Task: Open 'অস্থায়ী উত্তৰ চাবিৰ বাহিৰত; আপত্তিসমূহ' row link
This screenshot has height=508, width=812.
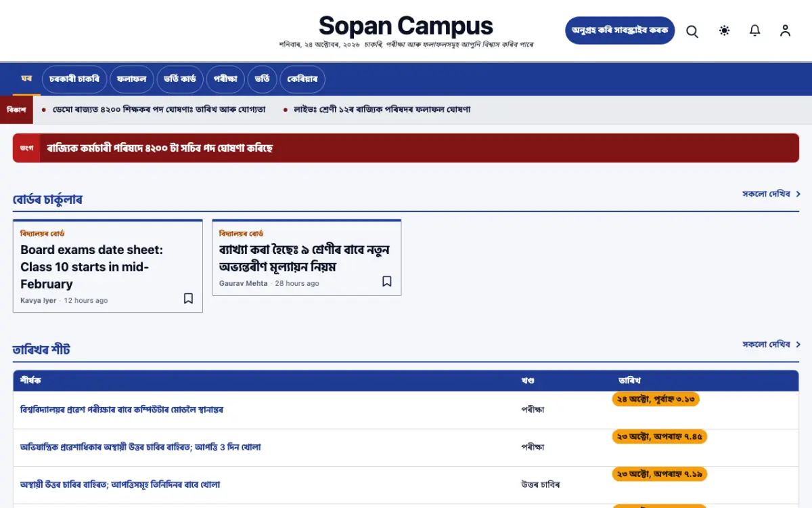Action: coord(120,484)
